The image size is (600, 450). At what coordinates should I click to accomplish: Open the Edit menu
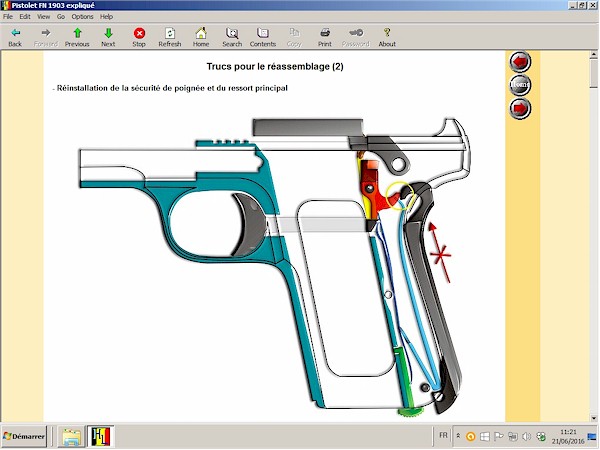click(x=25, y=16)
